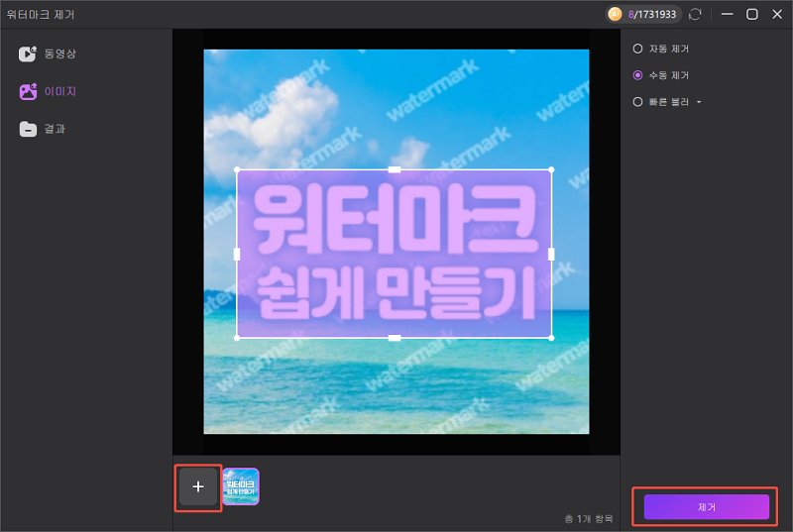Click the orange AI credits coin icon
The width and height of the screenshot is (793, 532).
pyautogui.click(x=615, y=14)
